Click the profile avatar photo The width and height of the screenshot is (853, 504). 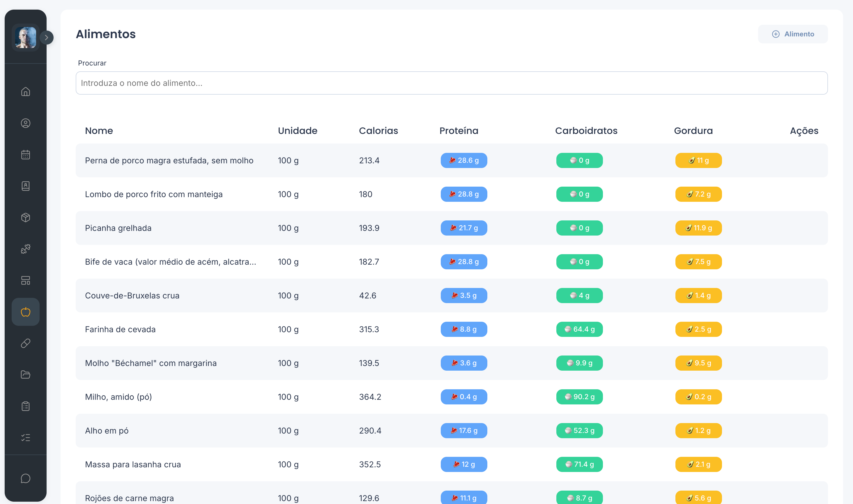[x=25, y=37]
